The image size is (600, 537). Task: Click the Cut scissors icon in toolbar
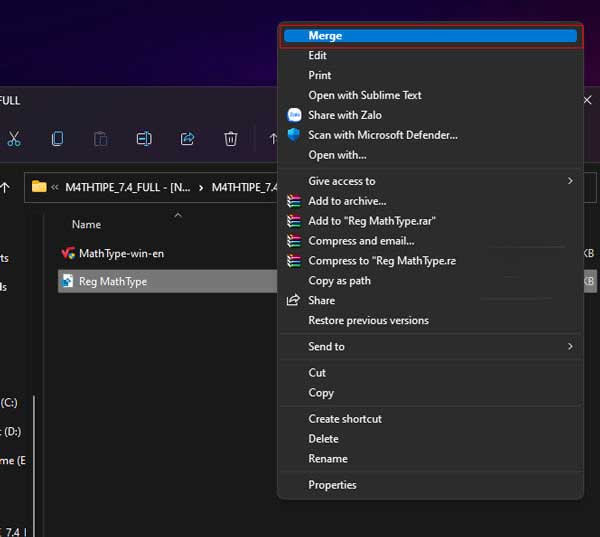(x=14, y=139)
